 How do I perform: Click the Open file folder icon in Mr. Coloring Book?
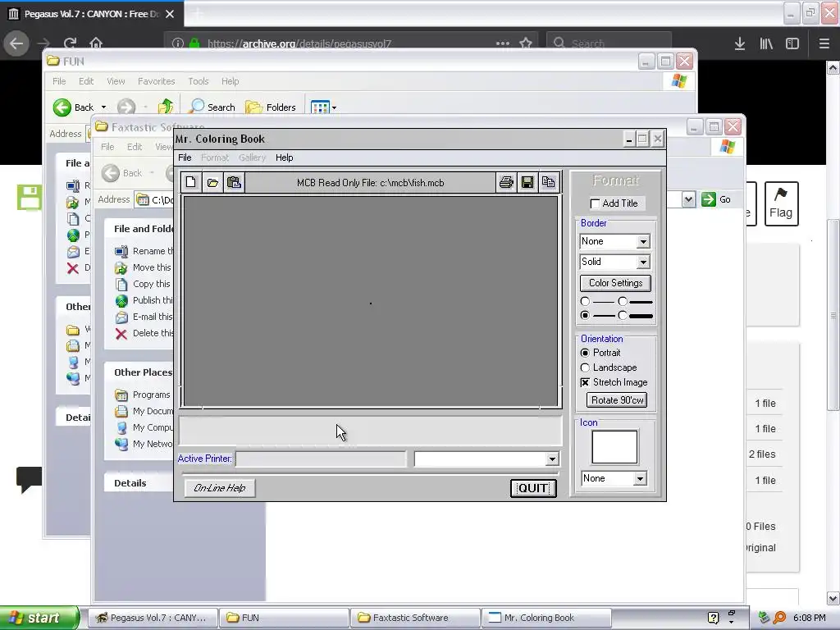pyautogui.click(x=212, y=183)
